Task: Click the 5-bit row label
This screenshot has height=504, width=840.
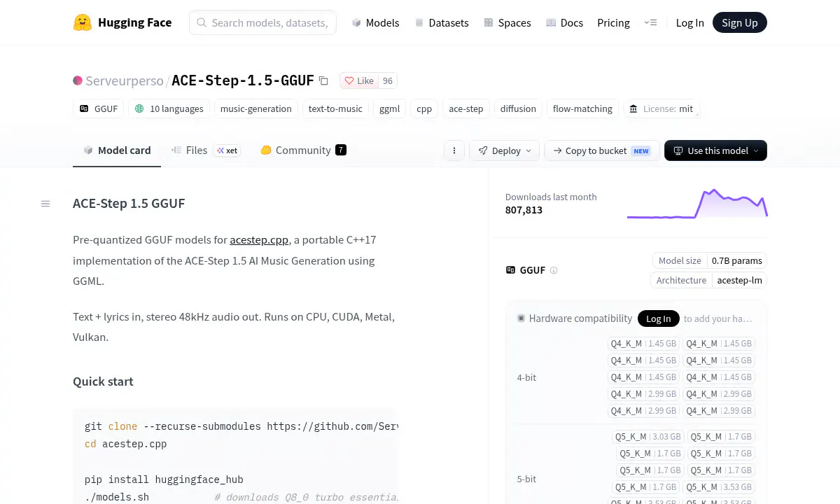Action: tap(526, 479)
